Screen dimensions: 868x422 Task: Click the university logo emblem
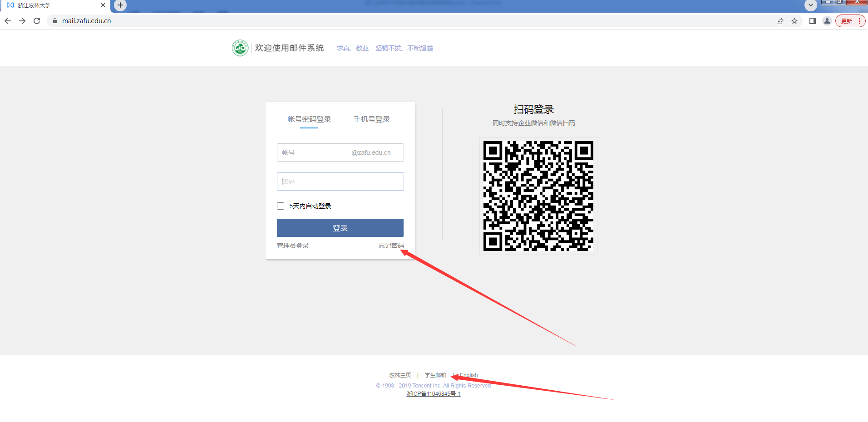point(240,48)
